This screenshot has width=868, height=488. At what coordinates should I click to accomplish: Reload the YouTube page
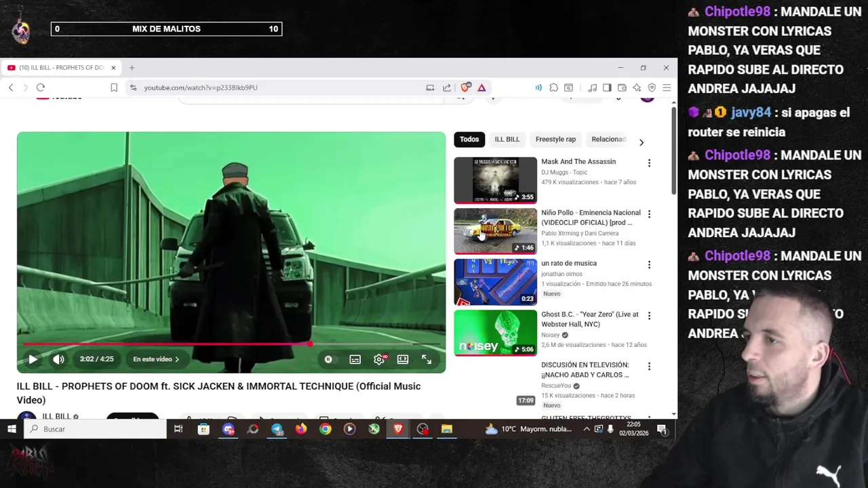click(x=41, y=87)
